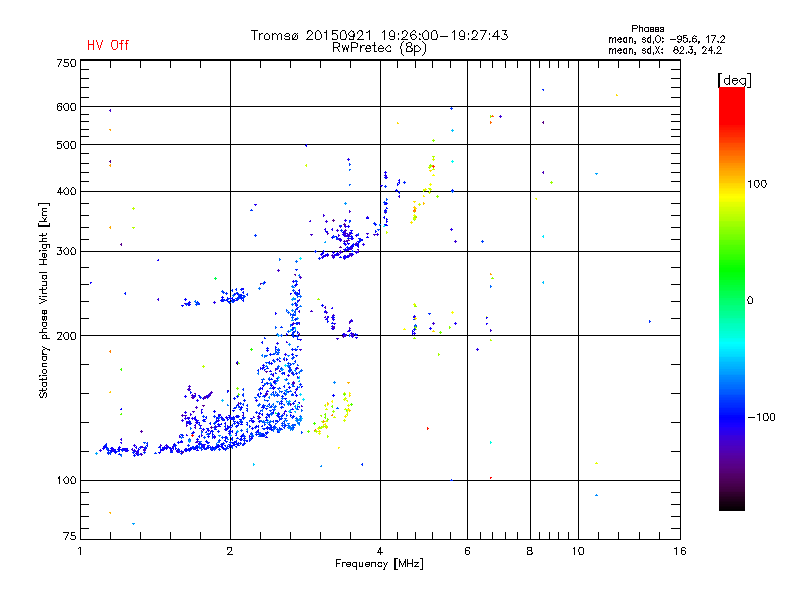
Task: Click the '-100' color bar tick label
Action: click(762, 417)
